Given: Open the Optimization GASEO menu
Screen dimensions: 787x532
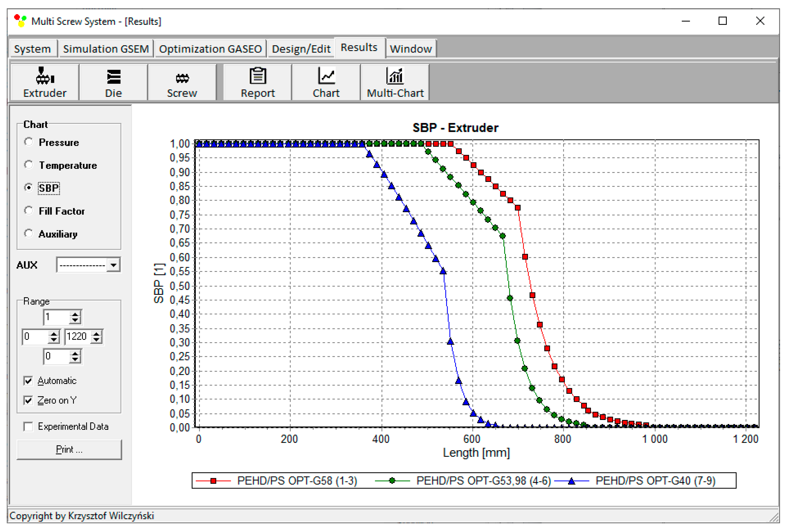Looking at the screenshot, I should (210, 49).
